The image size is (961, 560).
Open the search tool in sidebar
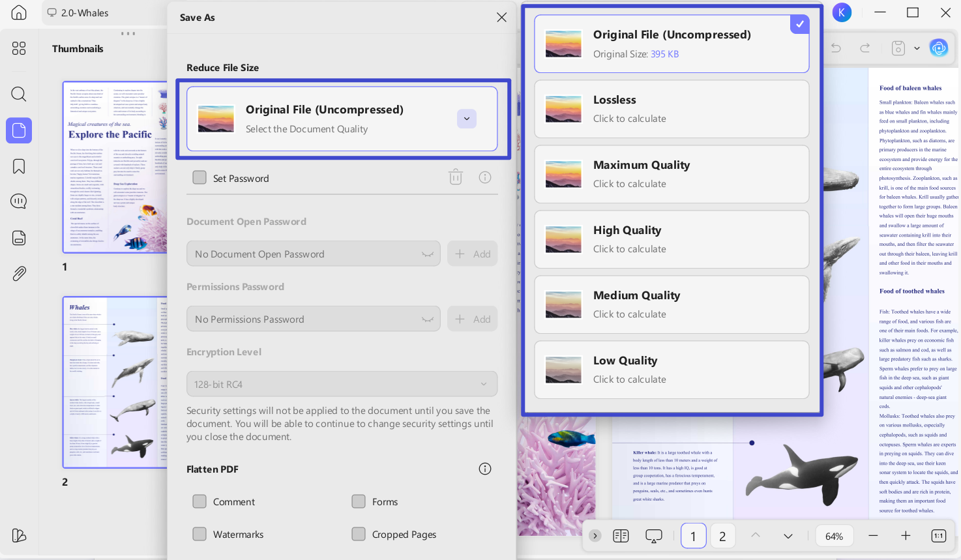point(19,94)
